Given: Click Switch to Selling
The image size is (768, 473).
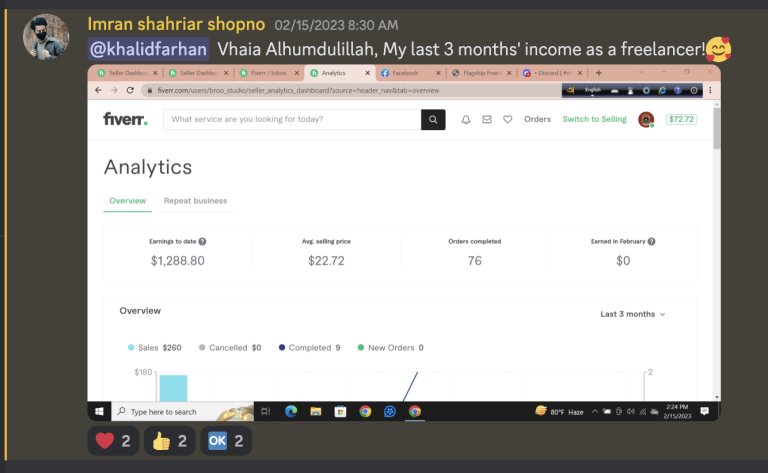Looking at the screenshot, I should [595, 119].
